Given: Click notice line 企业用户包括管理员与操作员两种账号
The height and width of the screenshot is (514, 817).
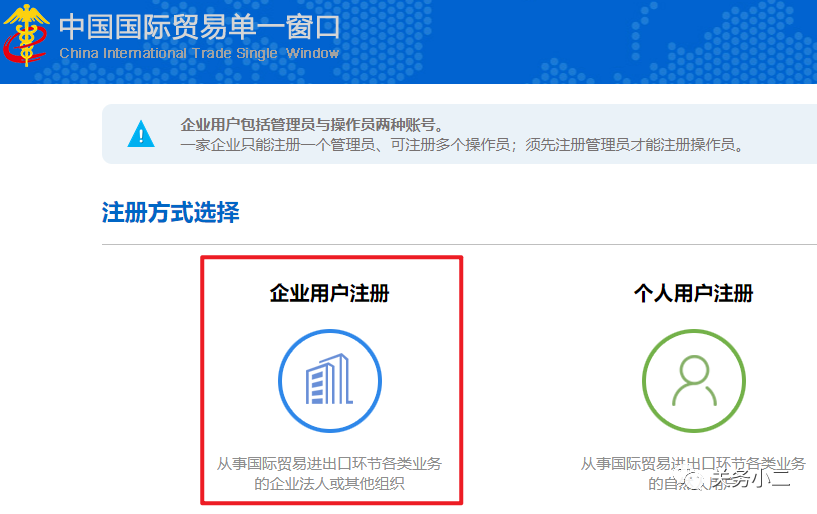Looking at the screenshot, I should point(312,125).
